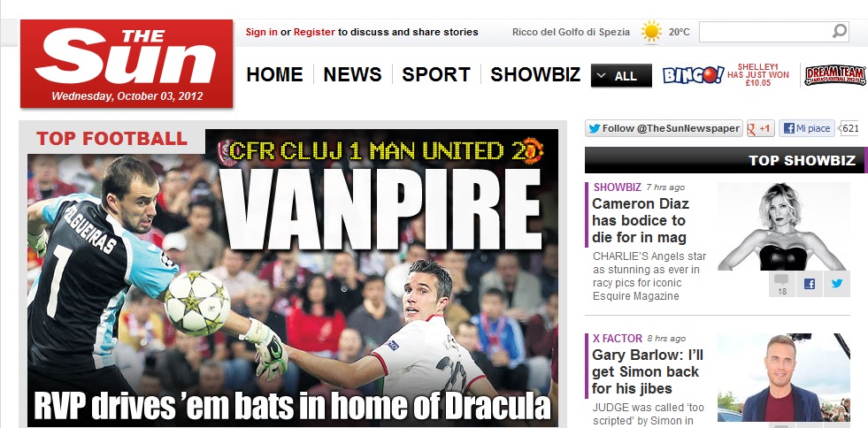Select the NEWS menu item
The height and width of the screenshot is (428, 868).
[x=353, y=74]
